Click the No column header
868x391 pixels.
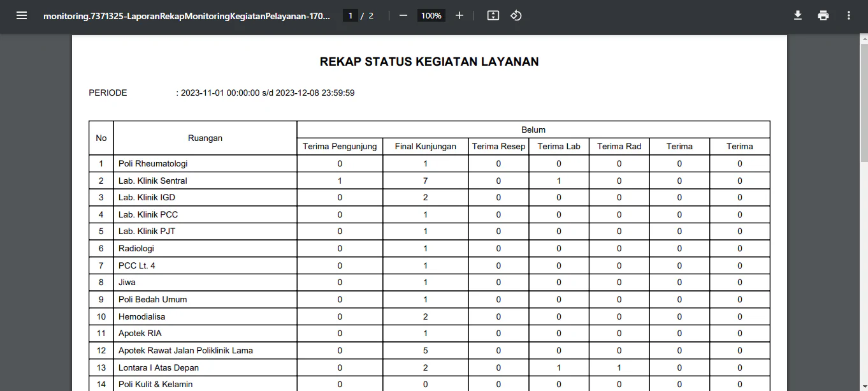(101, 138)
